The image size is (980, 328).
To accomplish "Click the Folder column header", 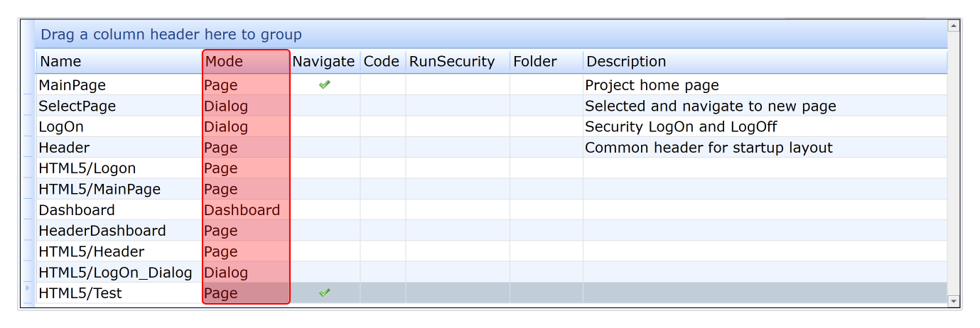I will coord(535,62).
